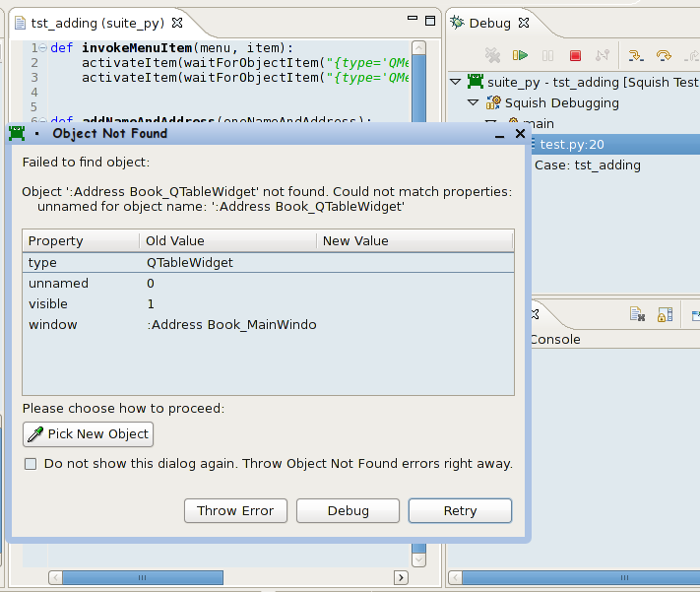Click the Squish icon in dialog title bar
The width and height of the screenshot is (700, 592).
click(17, 133)
